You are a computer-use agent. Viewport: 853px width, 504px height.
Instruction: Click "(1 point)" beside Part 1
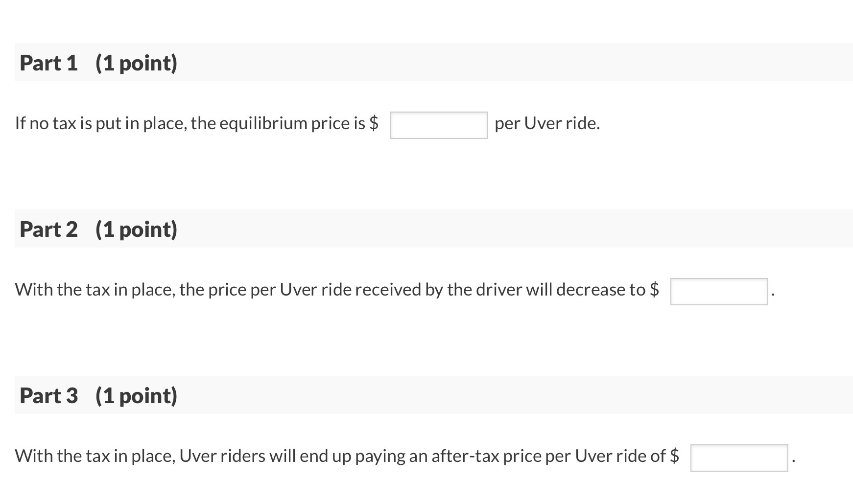click(x=136, y=63)
